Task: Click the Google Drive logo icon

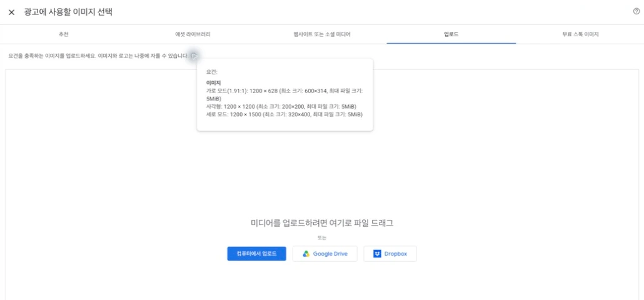Action: click(306, 254)
